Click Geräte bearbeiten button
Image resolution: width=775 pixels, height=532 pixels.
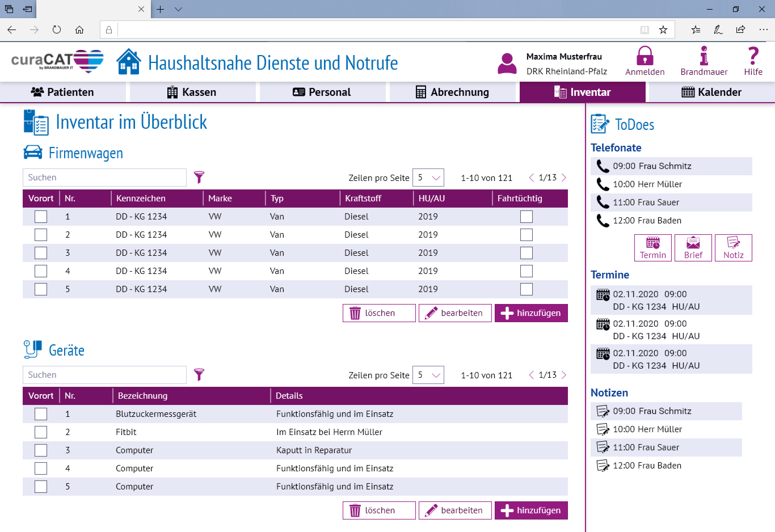pos(455,510)
